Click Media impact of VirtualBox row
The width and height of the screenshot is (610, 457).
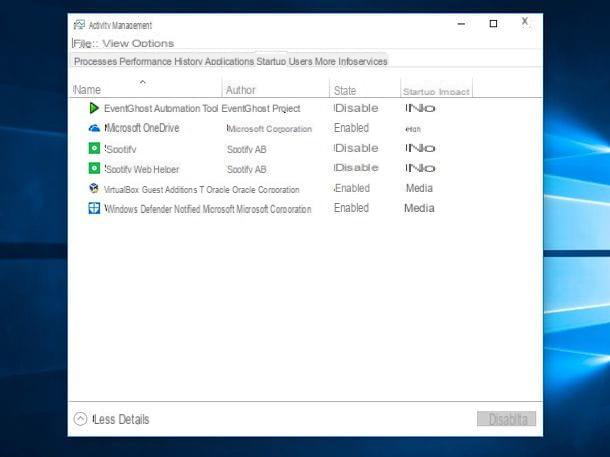coord(419,188)
